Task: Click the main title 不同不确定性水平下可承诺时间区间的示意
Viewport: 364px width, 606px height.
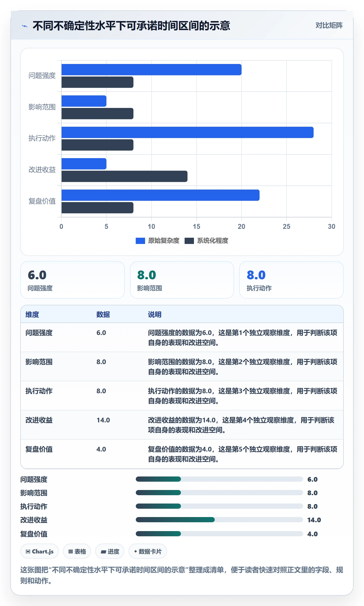Action: click(131, 26)
